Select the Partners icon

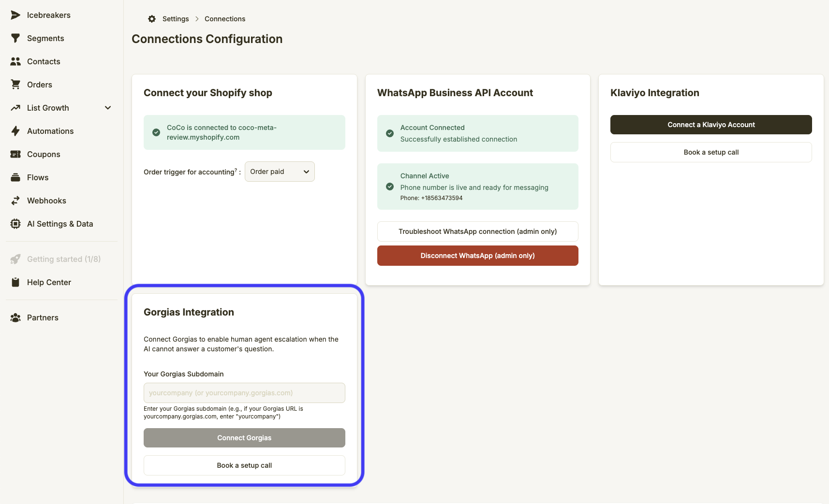[x=16, y=317]
